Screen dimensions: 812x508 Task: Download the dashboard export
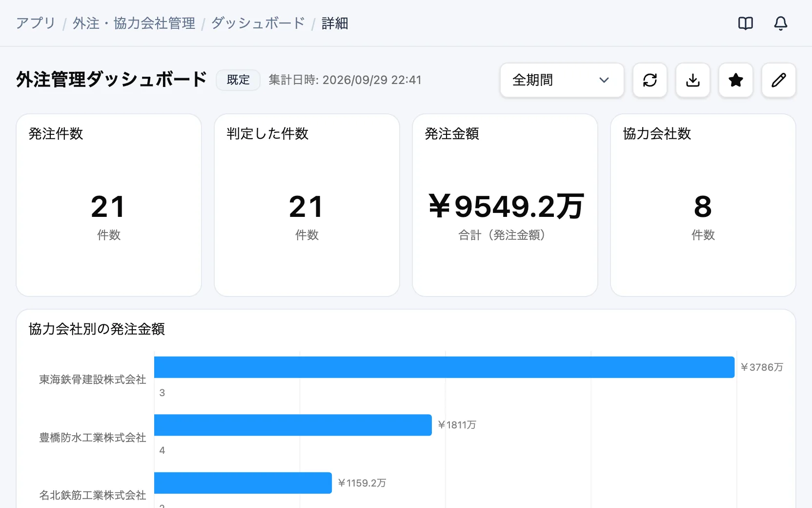coord(692,80)
